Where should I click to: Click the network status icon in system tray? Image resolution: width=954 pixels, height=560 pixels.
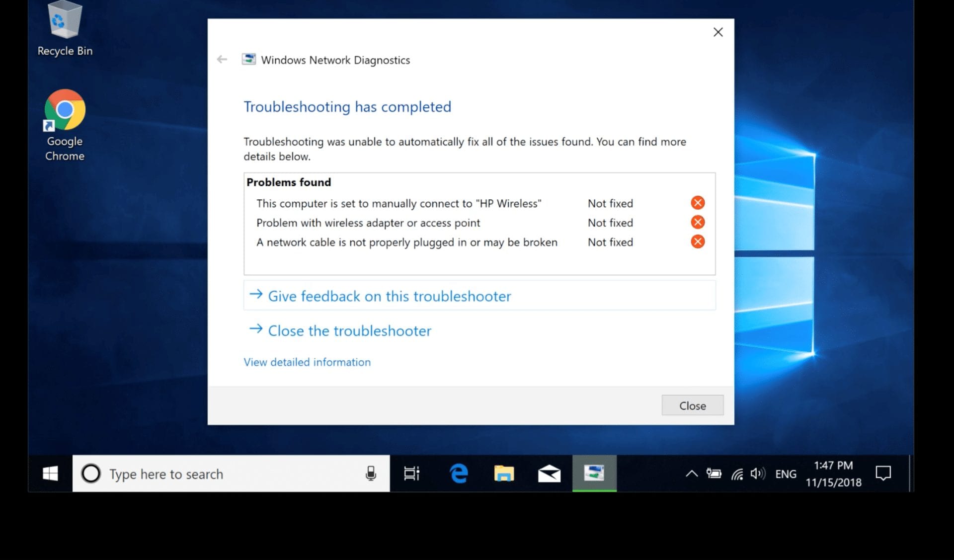pos(739,474)
